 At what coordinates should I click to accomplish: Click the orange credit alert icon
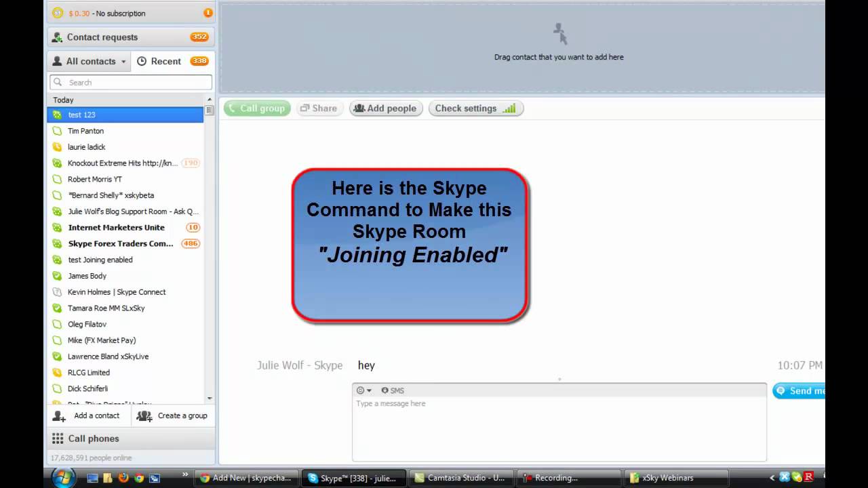pyautogui.click(x=208, y=13)
